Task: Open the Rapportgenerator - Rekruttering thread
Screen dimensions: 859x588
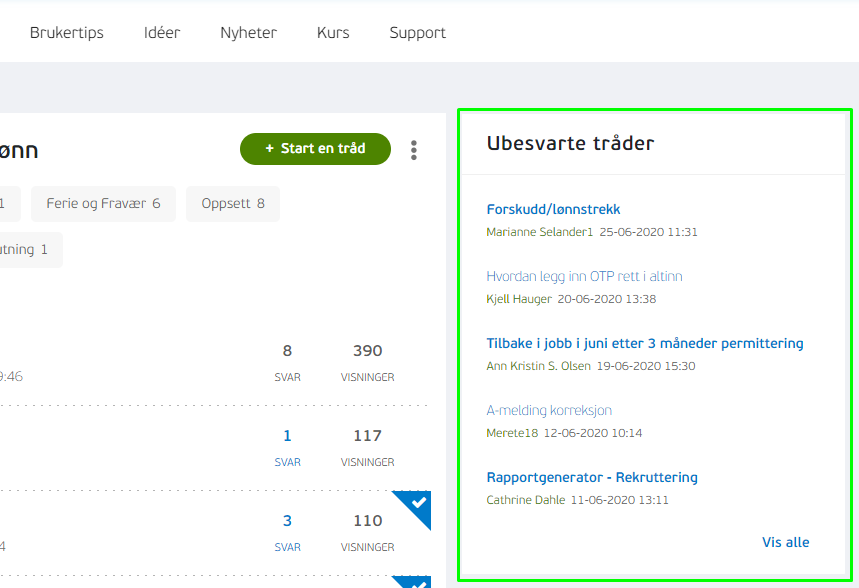Action: click(x=592, y=478)
